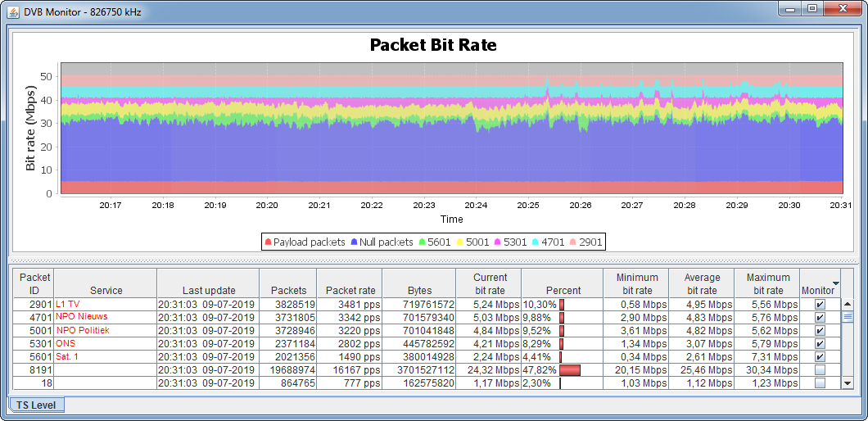This screenshot has width=868, height=421.
Task: Click the cyan 4701 legend marker
Action: pyautogui.click(x=537, y=242)
